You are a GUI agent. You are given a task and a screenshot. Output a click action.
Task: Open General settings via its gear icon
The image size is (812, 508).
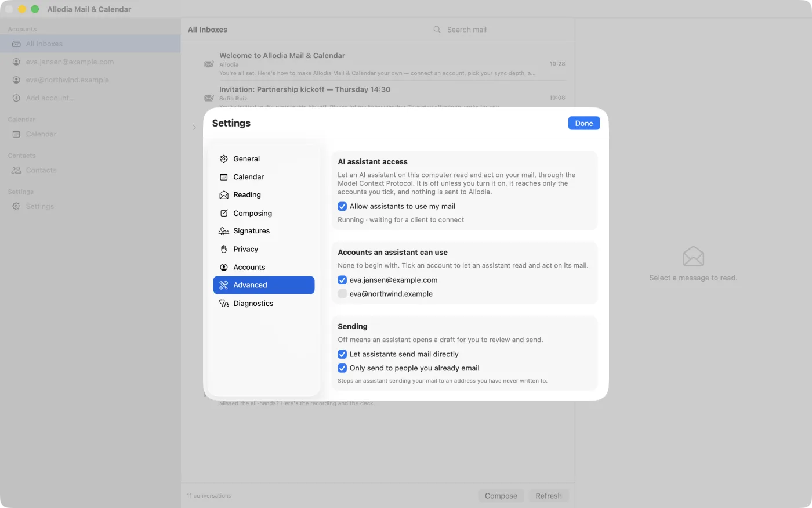(224, 159)
